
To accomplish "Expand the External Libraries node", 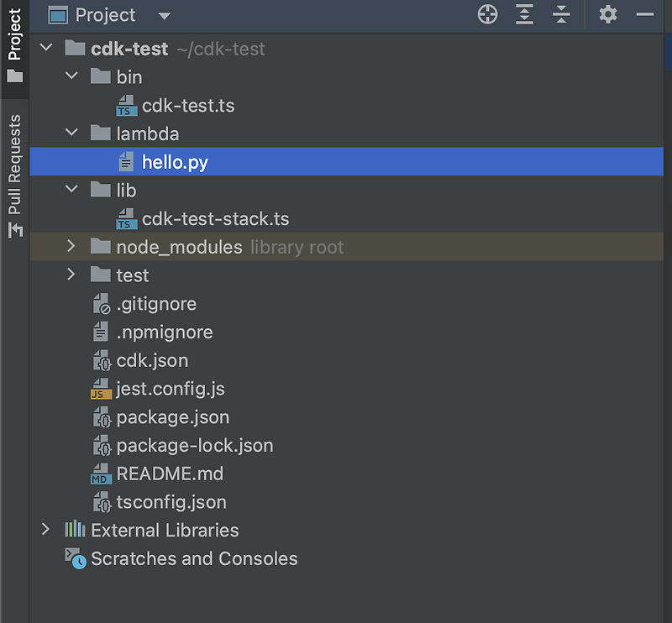I will click(46, 531).
